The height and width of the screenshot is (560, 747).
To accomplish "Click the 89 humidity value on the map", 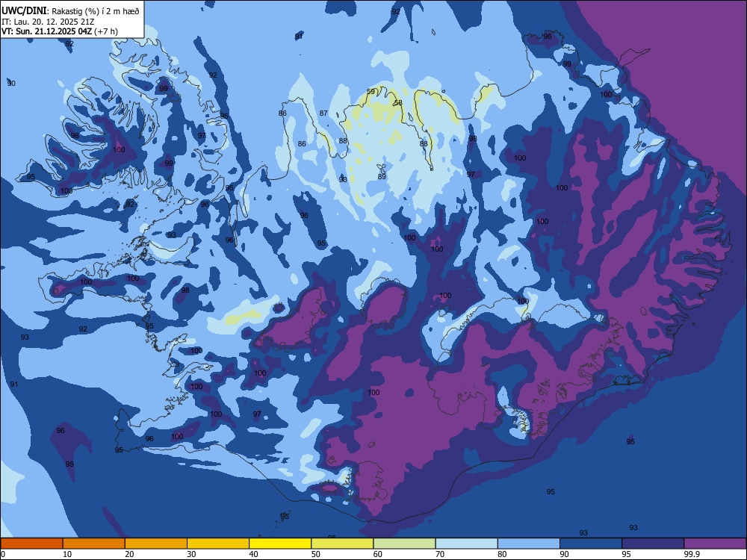I will (x=382, y=177).
